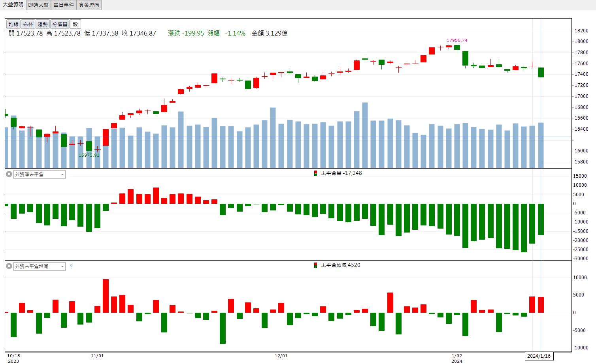Select the 2024/1/16 date marker

539,356
